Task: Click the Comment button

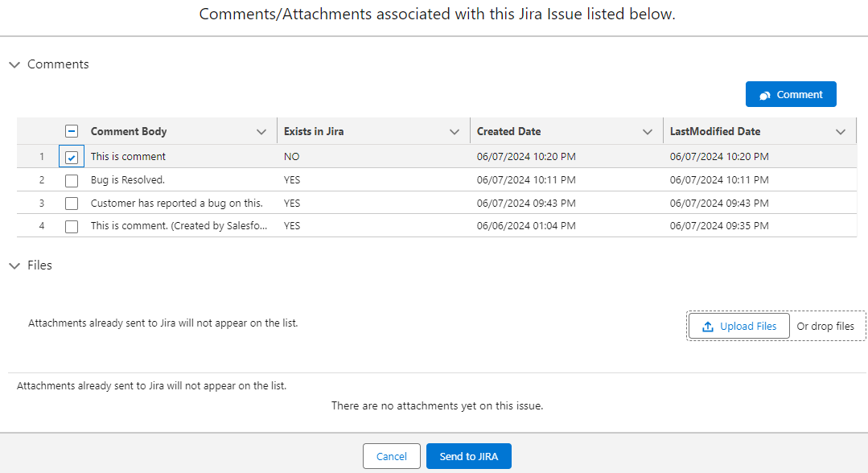Action: point(791,94)
